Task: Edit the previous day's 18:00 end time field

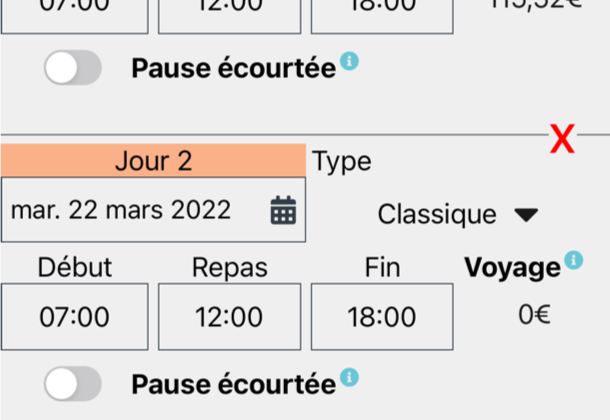Action: [x=382, y=16]
